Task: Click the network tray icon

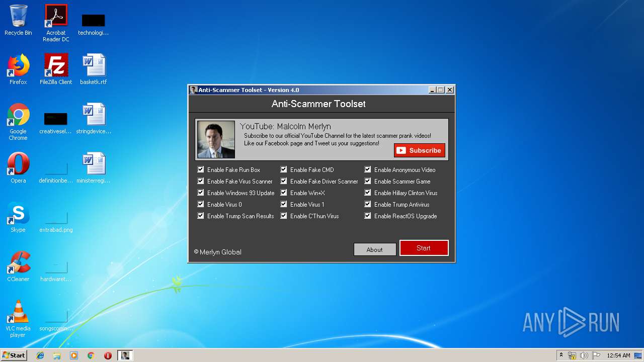Action: point(572,355)
